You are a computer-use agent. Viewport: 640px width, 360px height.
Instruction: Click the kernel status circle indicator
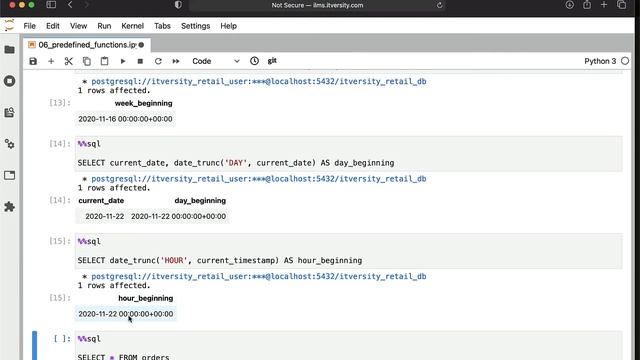pyautogui.click(x=625, y=61)
